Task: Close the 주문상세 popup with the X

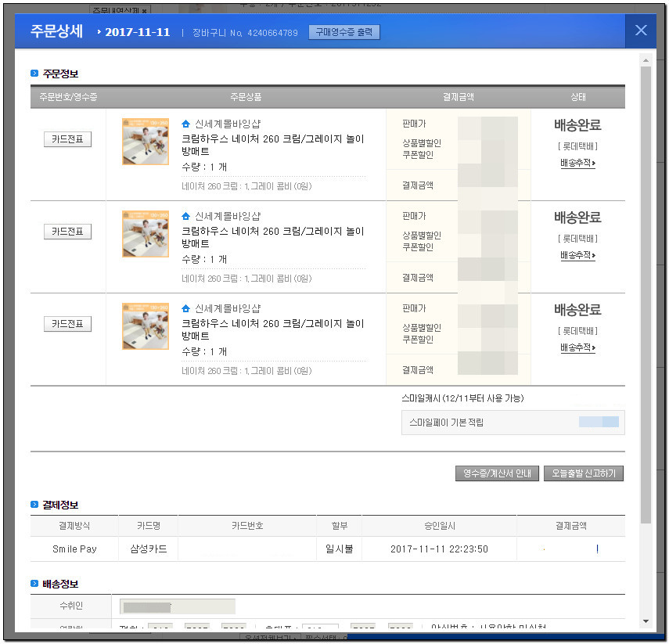Action: pos(641,31)
